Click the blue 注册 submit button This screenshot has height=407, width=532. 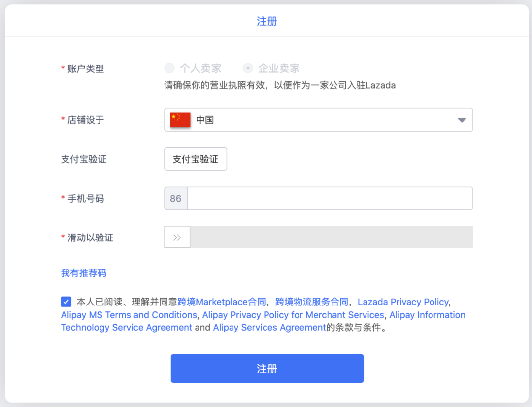(266, 368)
